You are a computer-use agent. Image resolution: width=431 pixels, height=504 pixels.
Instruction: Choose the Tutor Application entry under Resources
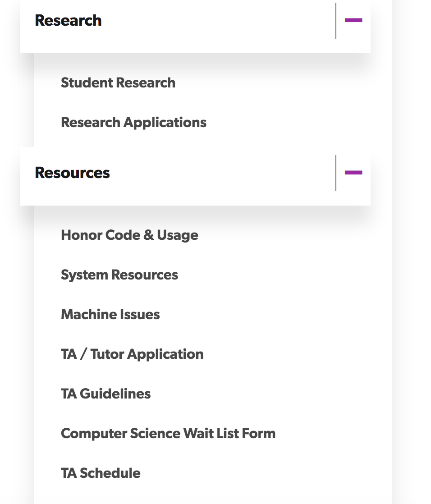(132, 354)
